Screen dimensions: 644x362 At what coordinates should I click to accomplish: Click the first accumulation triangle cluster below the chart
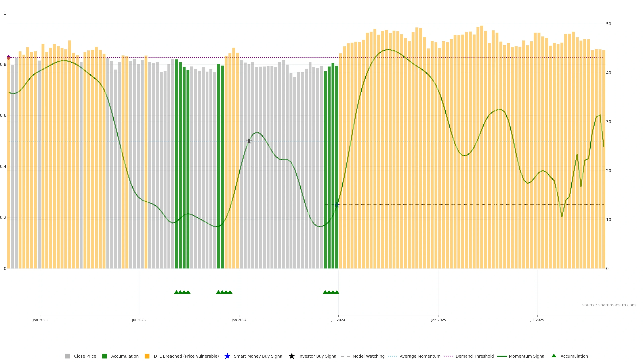point(182,292)
